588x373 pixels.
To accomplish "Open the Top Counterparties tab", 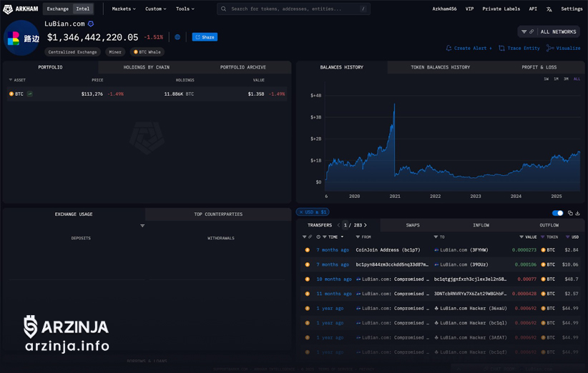I will pos(218,214).
